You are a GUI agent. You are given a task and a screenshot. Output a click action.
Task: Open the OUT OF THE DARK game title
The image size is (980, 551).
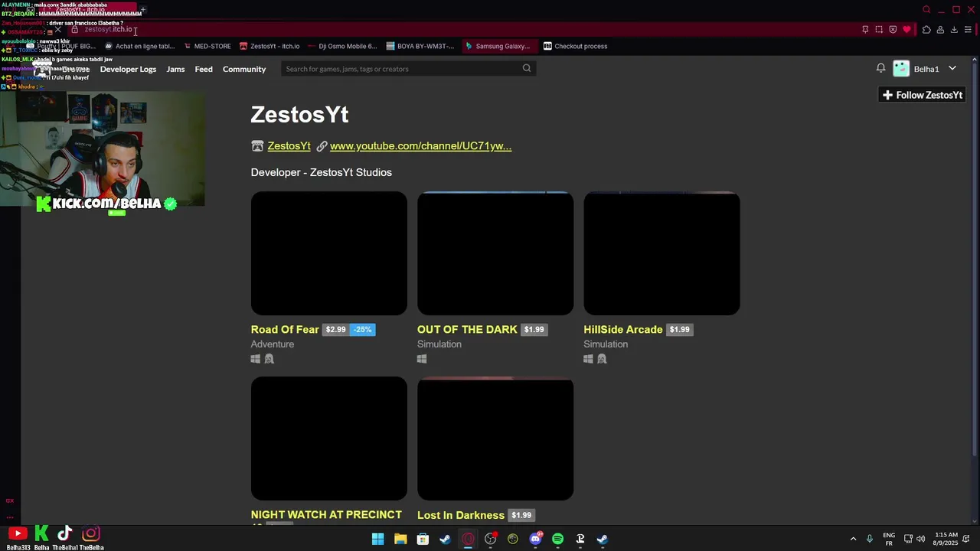[467, 329]
